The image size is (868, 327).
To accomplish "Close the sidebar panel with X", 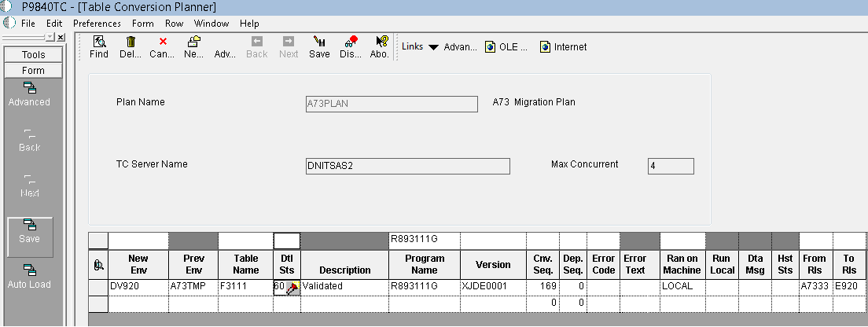I will pyautogui.click(x=61, y=37).
